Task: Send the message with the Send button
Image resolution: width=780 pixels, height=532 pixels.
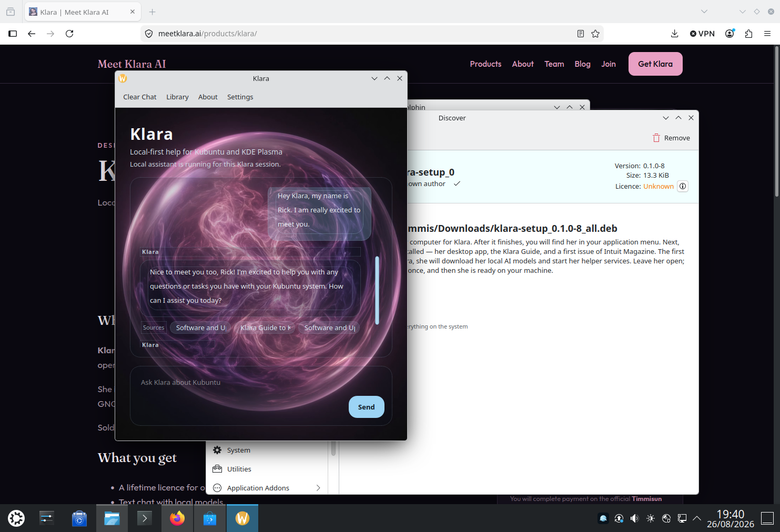Action: (367, 407)
